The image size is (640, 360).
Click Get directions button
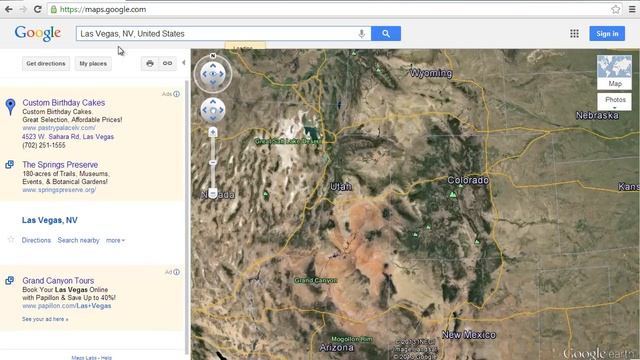pos(46,64)
